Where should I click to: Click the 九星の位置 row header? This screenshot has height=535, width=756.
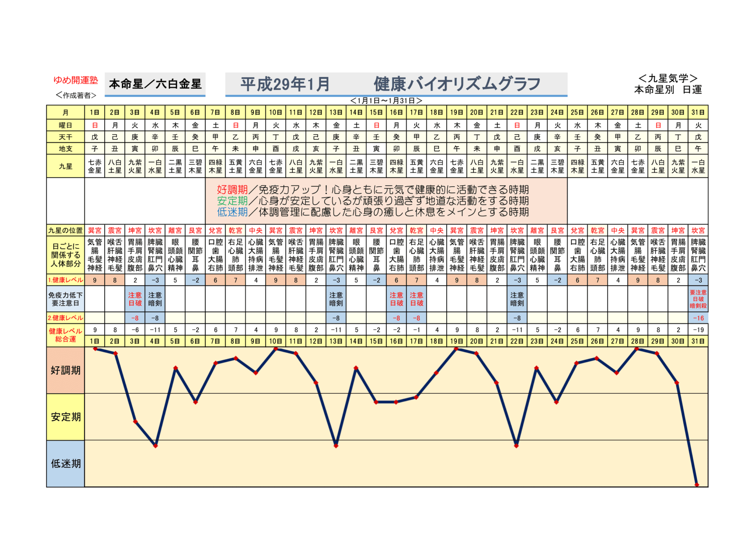(x=66, y=230)
